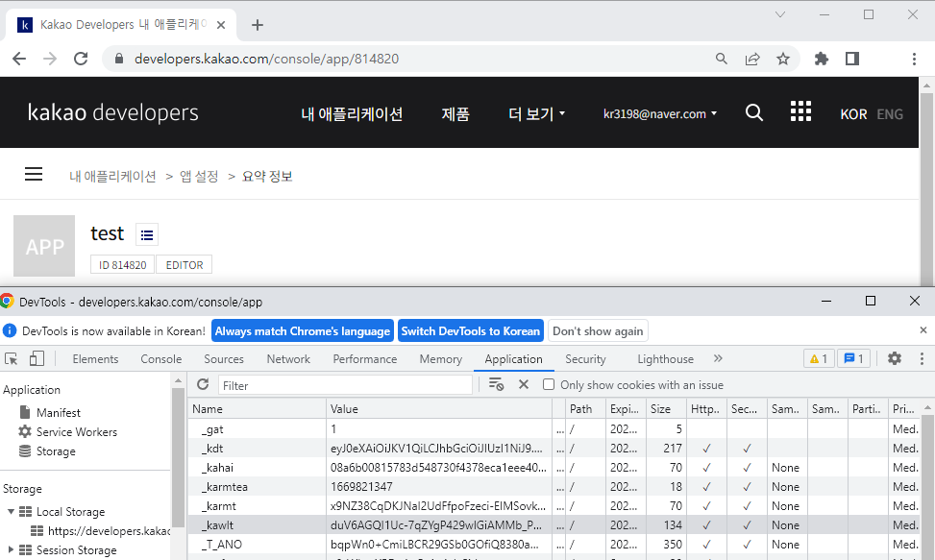Switch to the Performance tab

[x=365, y=359]
